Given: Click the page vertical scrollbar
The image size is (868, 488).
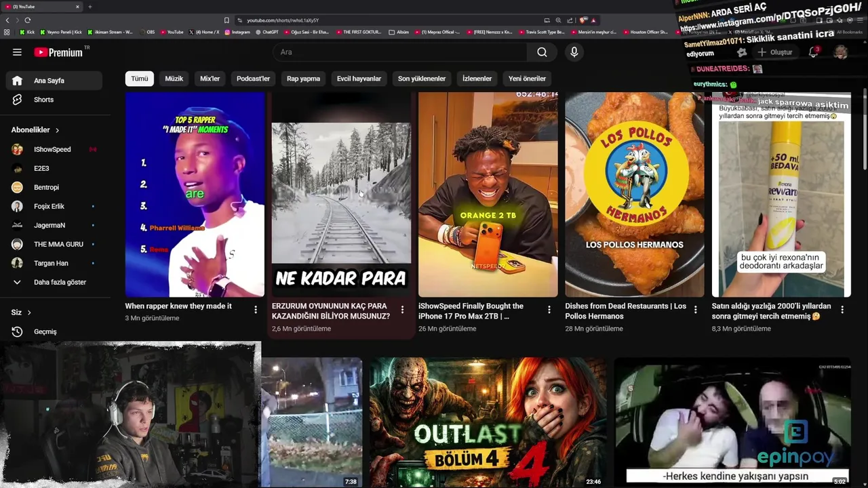Looking at the screenshot, I should pyautogui.click(x=864, y=129).
